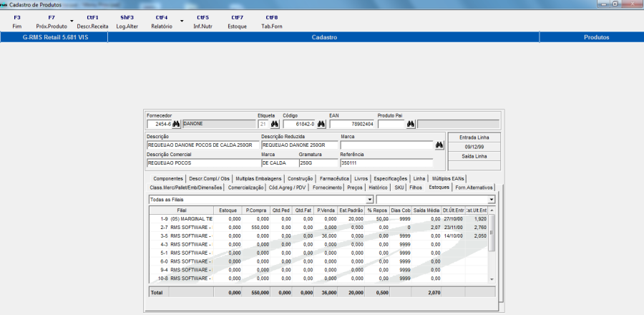Select the Múltiplos EANs tab

click(449, 178)
